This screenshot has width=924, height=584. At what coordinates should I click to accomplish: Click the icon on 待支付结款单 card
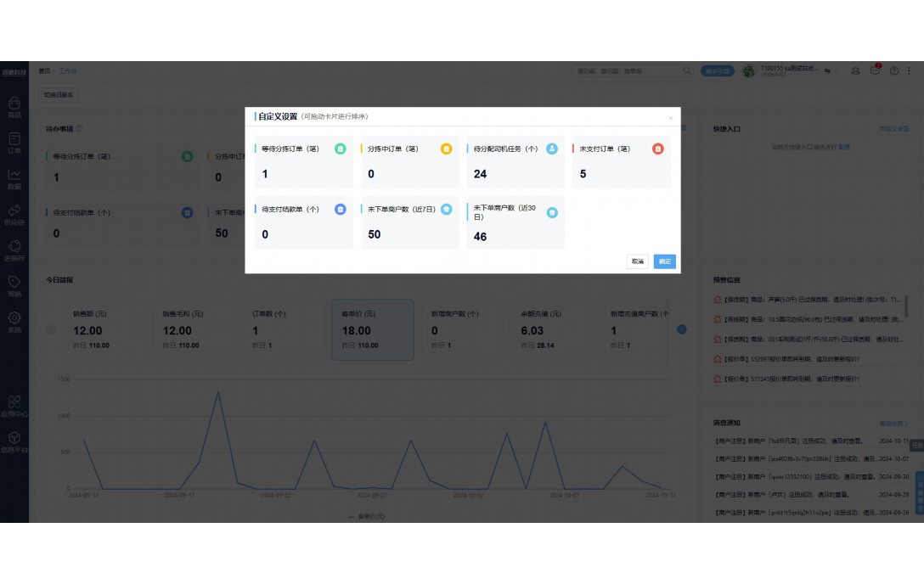[x=340, y=209]
